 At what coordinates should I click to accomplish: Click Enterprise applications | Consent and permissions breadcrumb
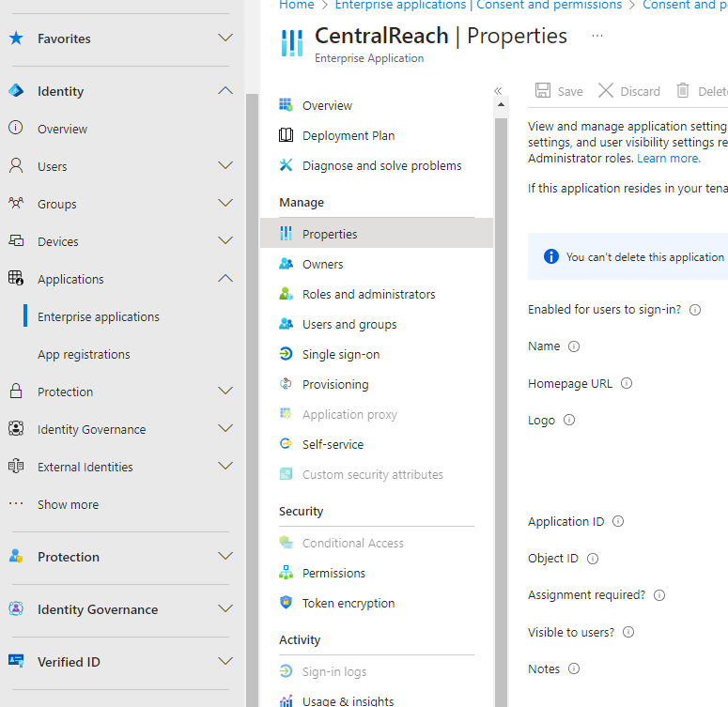[x=478, y=5]
